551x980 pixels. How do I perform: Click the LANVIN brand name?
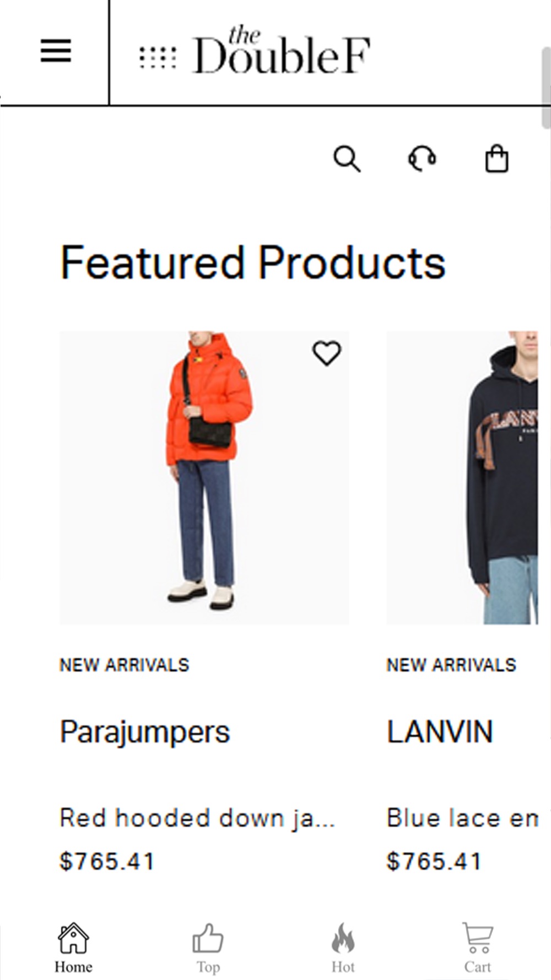pyautogui.click(x=440, y=732)
